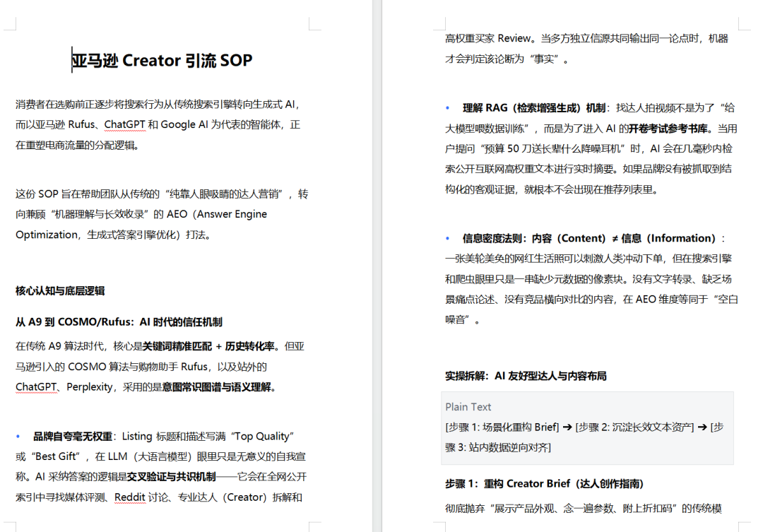763x532 pixels.
Task: Click the bold text "意图常识图谱与语义理解"
Action: pyautogui.click(x=217, y=387)
